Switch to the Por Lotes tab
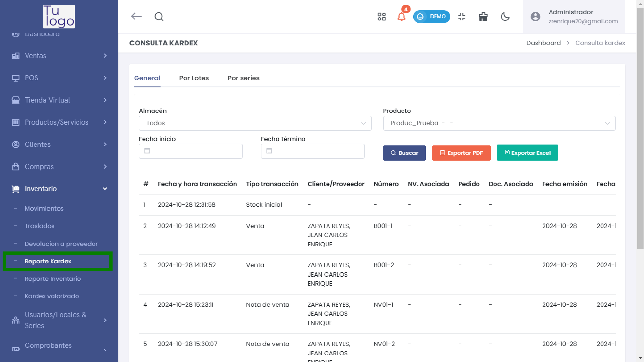The image size is (644, 362). [194, 78]
